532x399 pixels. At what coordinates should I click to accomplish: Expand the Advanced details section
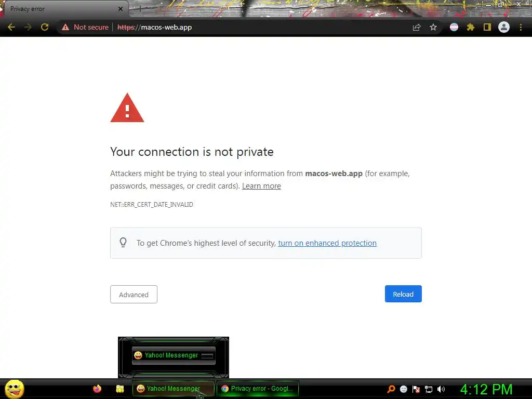pyautogui.click(x=134, y=294)
